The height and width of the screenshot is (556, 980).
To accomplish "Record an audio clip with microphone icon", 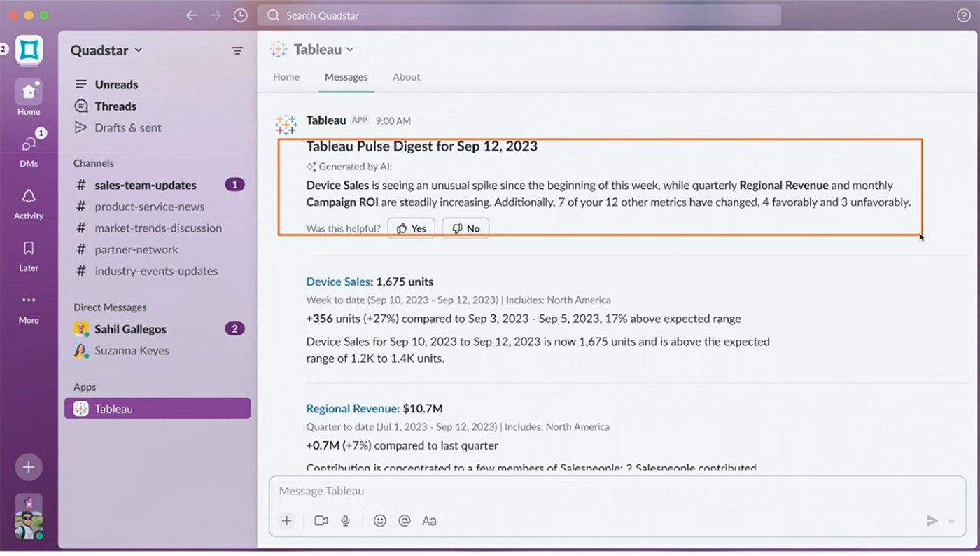I will [345, 520].
